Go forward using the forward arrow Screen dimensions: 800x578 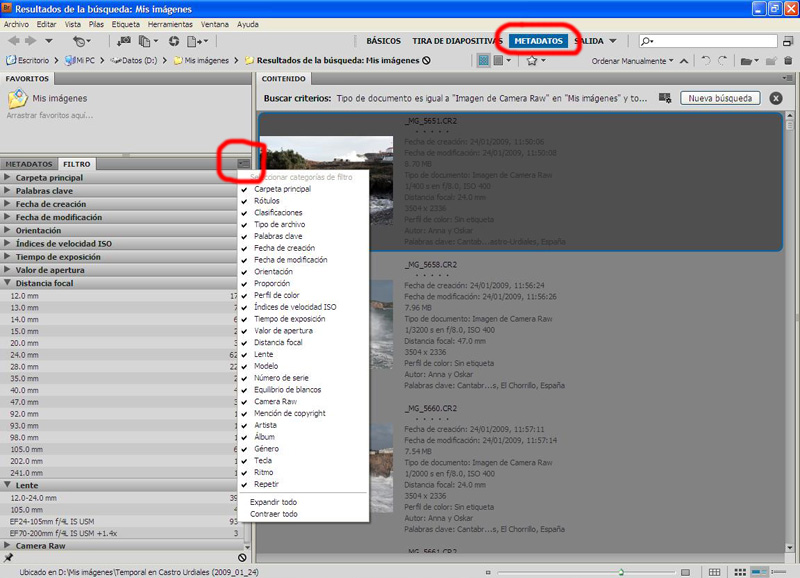pos(31,41)
